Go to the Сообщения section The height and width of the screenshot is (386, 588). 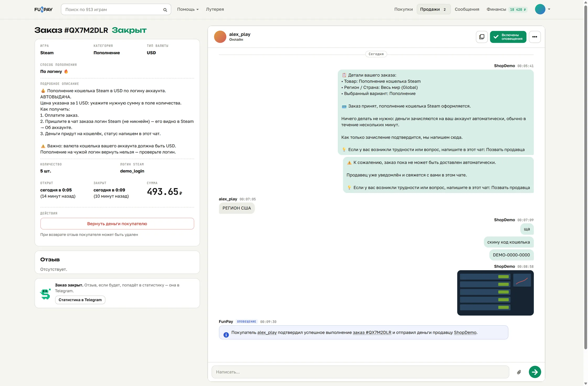[467, 9]
